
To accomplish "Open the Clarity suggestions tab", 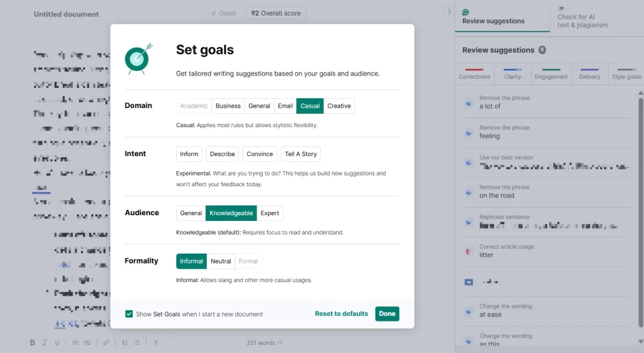I will point(513,74).
